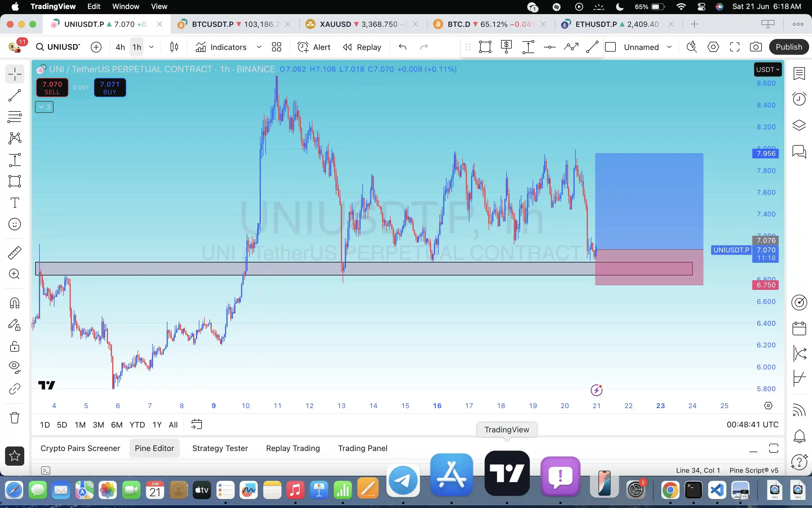Select the horizontal line favorite tool
This screenshot has width=812, height=508.
(550, 47)
